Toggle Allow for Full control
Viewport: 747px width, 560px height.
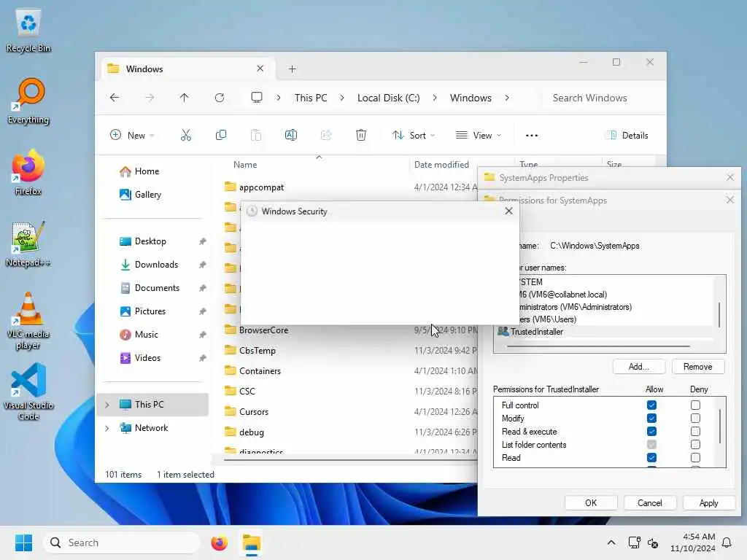click(651, 405)
